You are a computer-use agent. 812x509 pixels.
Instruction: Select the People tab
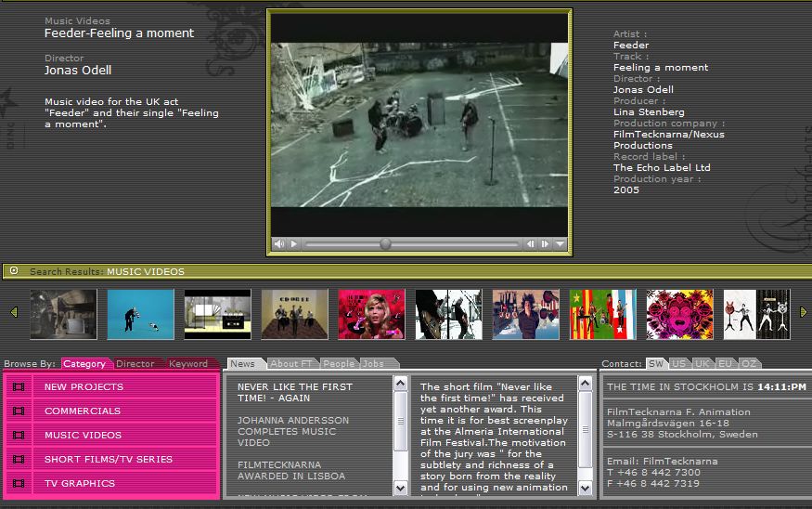(339, 364)
